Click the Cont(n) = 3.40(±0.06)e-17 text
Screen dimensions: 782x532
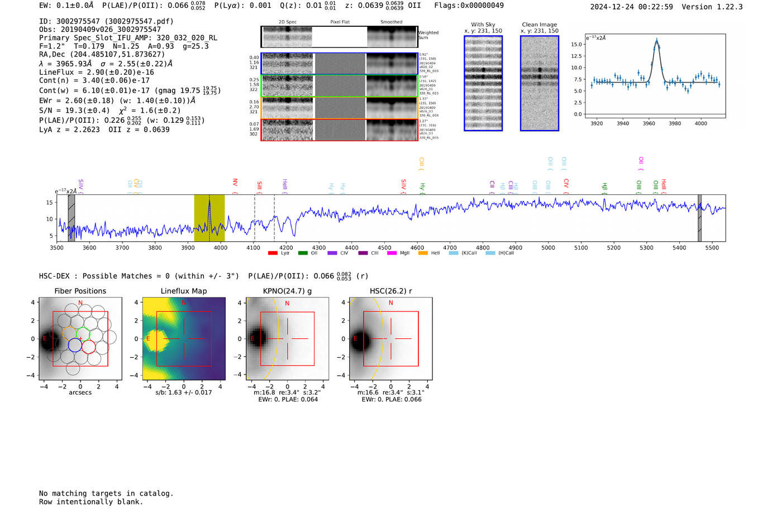coord(94,80)
